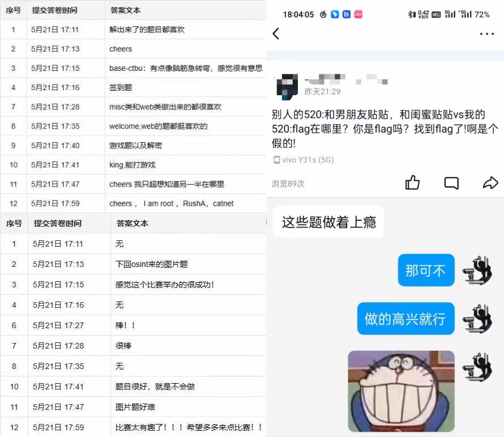Open comments with speech bubble icon
The image size is (504, 437).
pos(451,183)
